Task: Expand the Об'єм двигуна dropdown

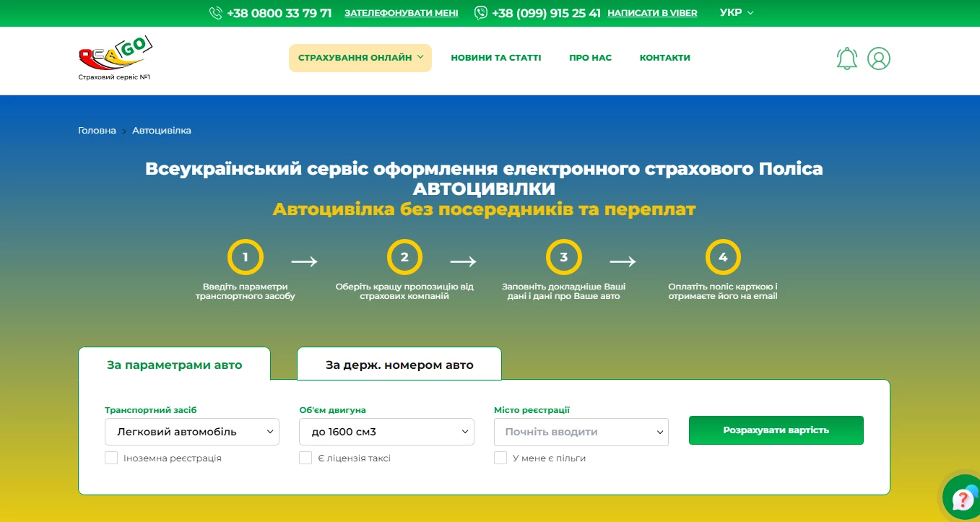Action: (386, 431)
